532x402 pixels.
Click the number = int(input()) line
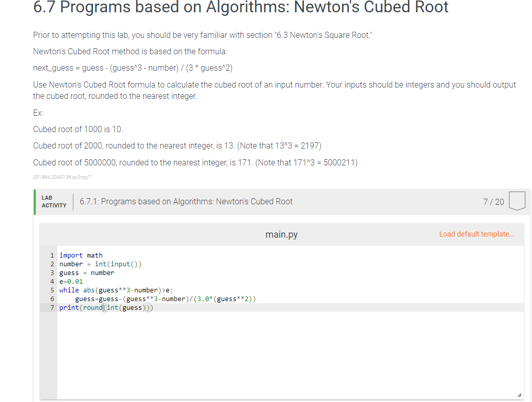[x=100, y=264]
